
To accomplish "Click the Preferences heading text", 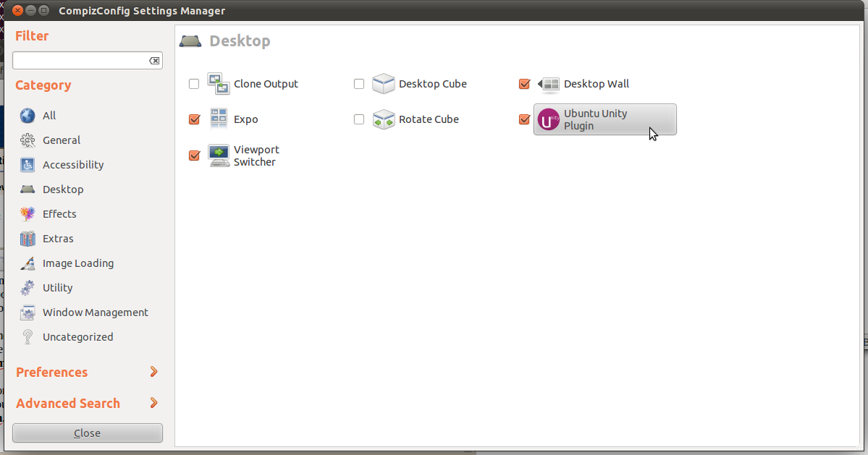I will pyautogui.click(x=51, y=372).
